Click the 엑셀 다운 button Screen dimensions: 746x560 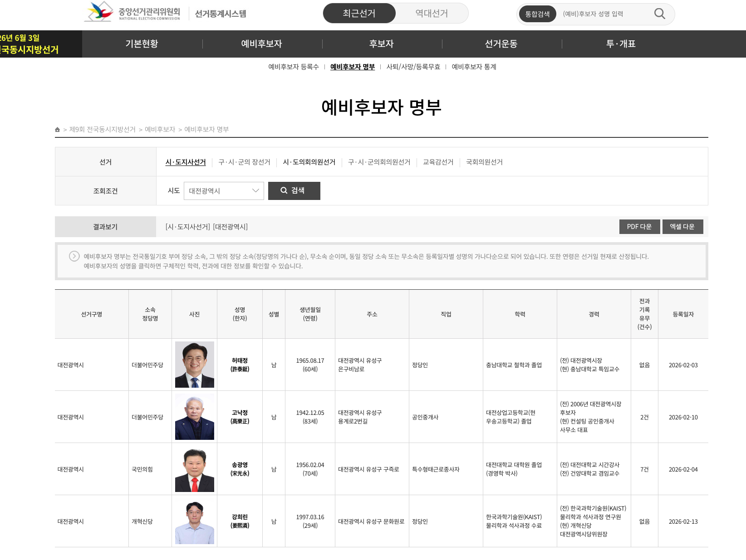coord(682,227)
